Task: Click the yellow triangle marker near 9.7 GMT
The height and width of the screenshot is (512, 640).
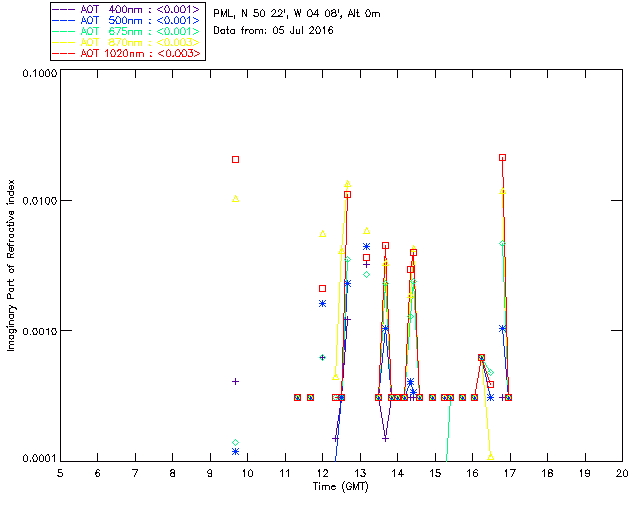Action: [x=236, y=199]
